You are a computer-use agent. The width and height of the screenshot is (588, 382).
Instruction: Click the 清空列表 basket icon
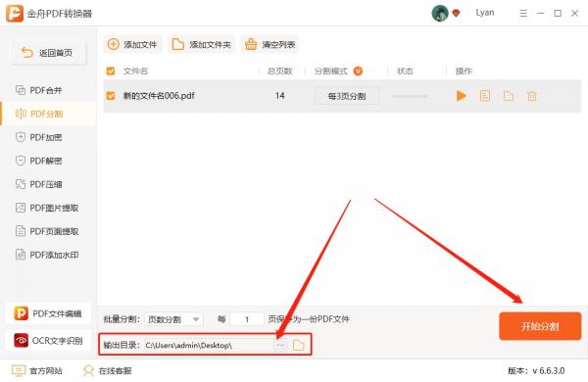coord(251,44)
